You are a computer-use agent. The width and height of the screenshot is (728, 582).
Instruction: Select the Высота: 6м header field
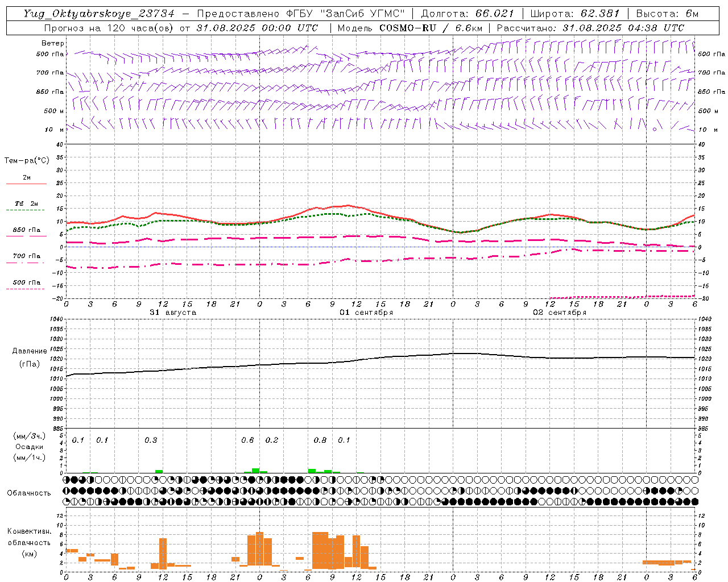pyautogui.click(x=667, y=14)
